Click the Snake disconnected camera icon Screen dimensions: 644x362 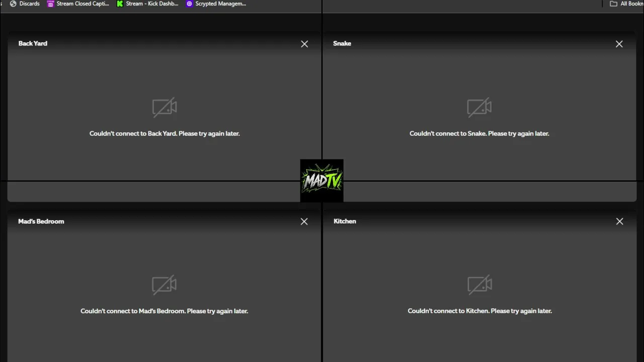coord(479,107)
